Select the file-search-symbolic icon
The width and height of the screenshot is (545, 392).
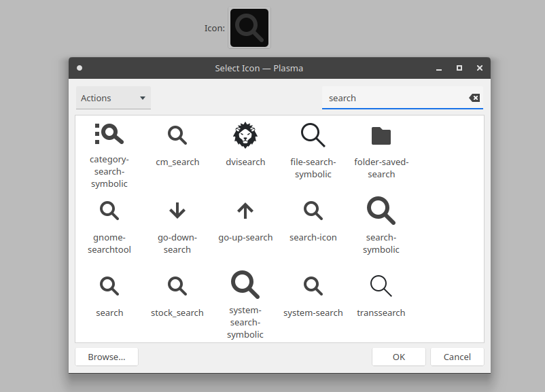click(313, 136)
